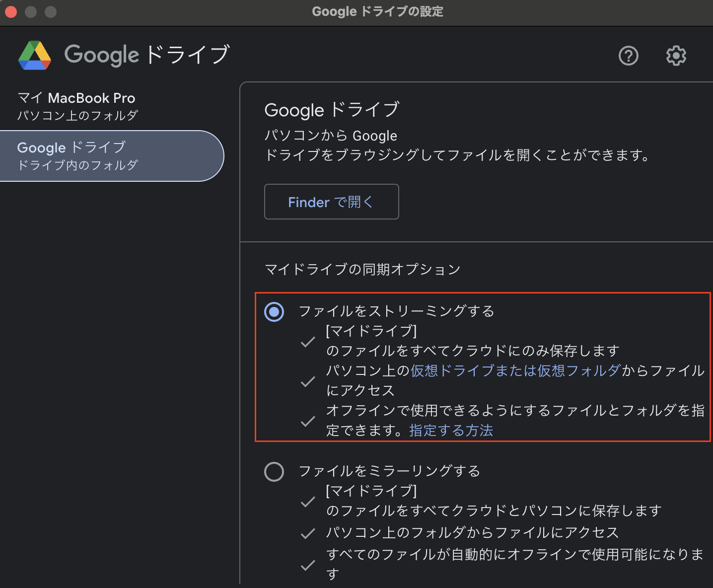Click the Finder で開く button
Viewport: 713px width, 588px height.
331,202
